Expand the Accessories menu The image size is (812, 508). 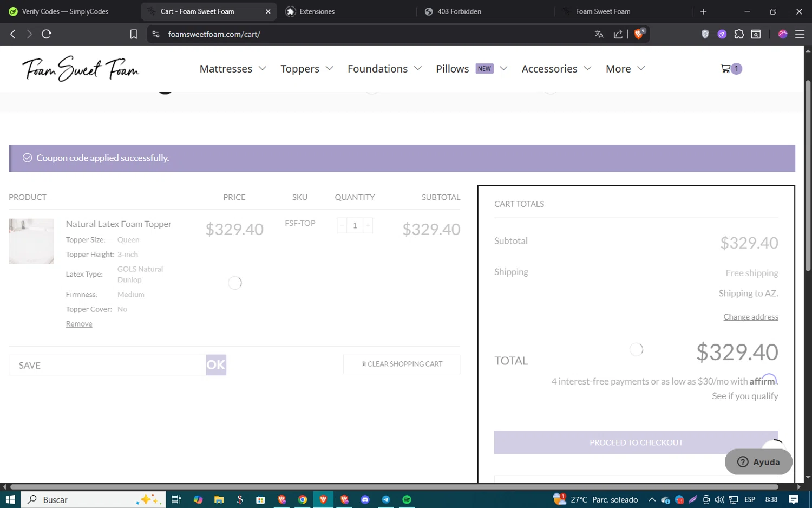[x=556, y=69]
